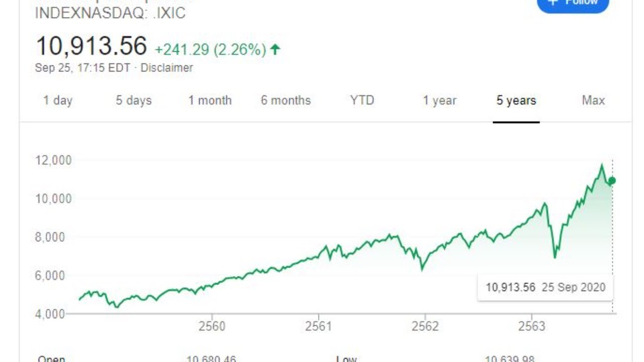The width and height of the screenshot is (644, 362).
Task: Click the INDEXNASDAQ: .IXIC ticker label
Action: pos(110,14)
